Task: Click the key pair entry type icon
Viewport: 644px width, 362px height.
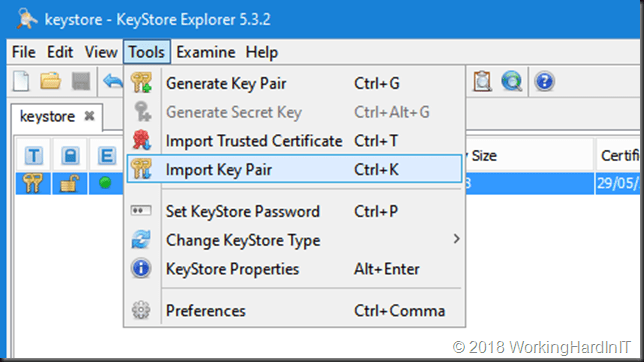Action: click(x=33, y=183)
